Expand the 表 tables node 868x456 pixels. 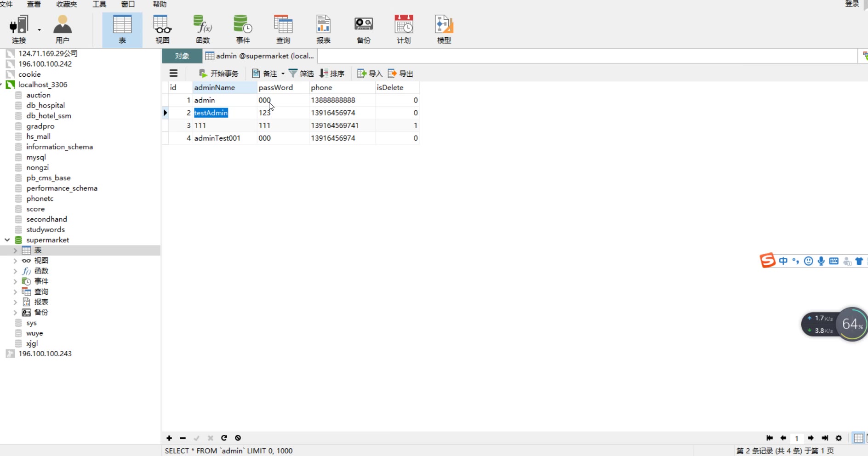tap(15, 251)
